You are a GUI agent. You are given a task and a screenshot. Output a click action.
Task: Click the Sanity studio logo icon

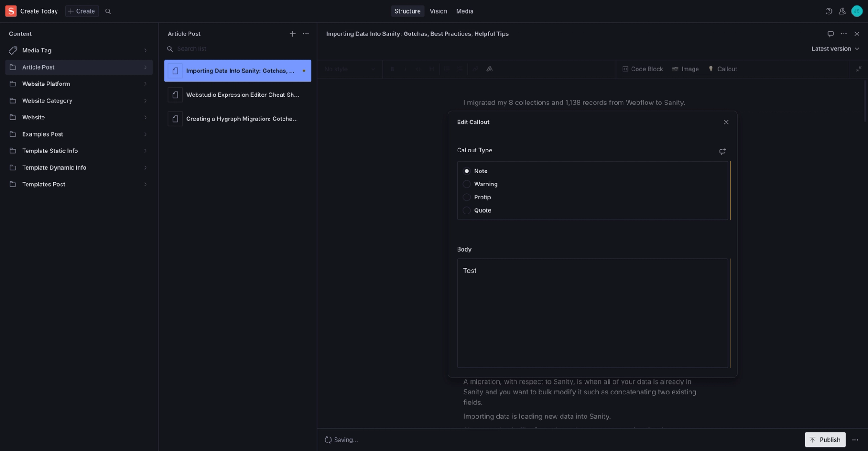tap(11, 11)
